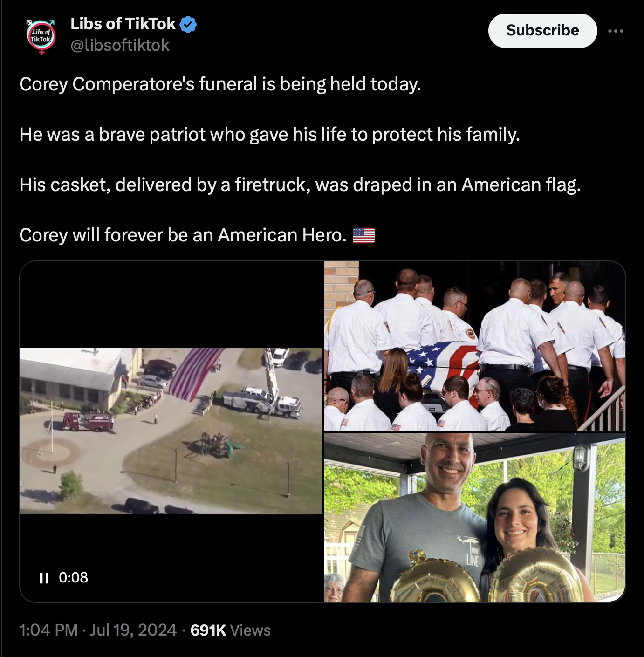Click the red fire engine in video
Viewport: 644px width, 657px height.
tap(88, 421)
